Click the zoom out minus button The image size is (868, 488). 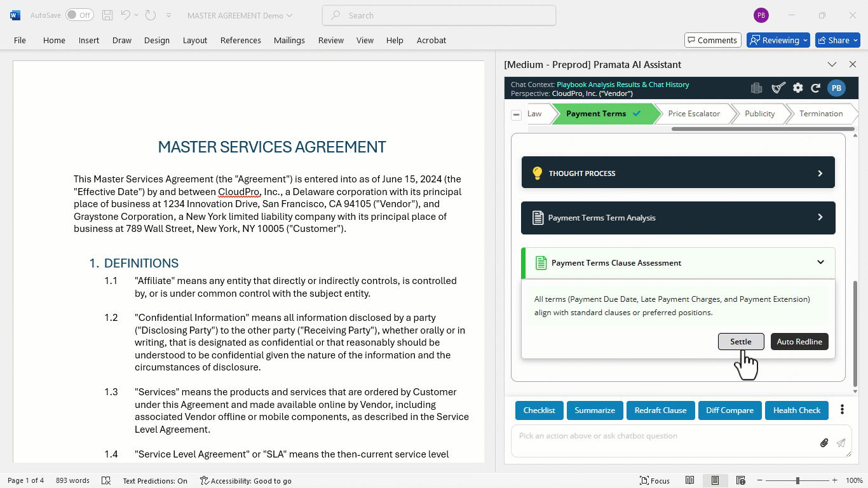[x=760, y=480]
